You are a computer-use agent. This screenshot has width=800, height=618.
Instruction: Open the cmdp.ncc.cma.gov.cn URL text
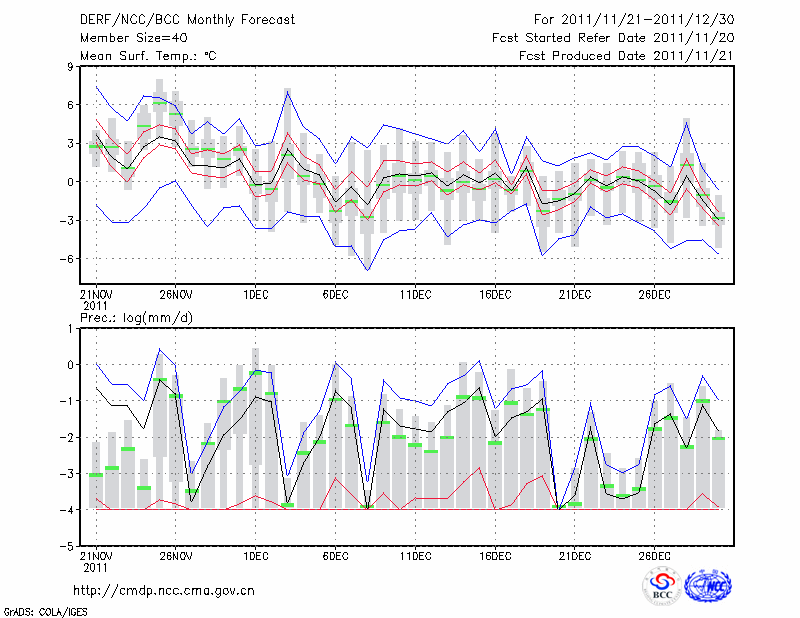point(164,591)
